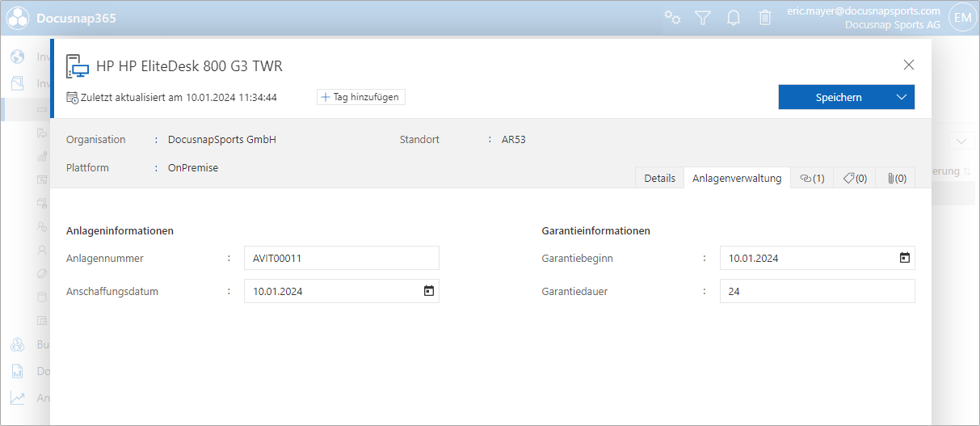Click the sidebar icon beside Bu

[18, 345]
